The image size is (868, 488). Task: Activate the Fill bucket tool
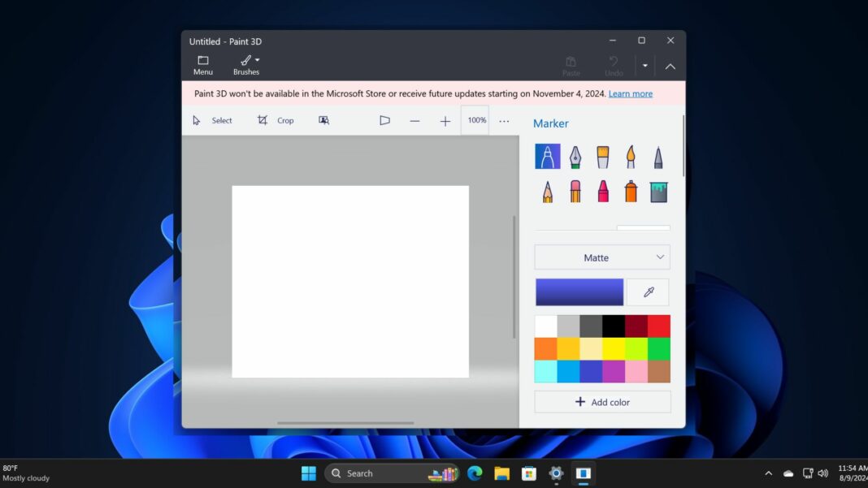(x=658, y=191)
